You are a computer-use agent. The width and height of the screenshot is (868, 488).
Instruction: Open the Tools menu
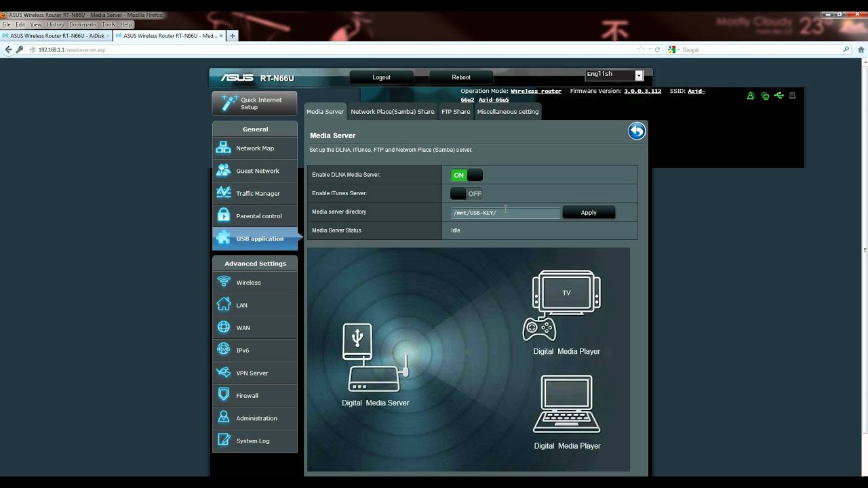tap(108, 24)
